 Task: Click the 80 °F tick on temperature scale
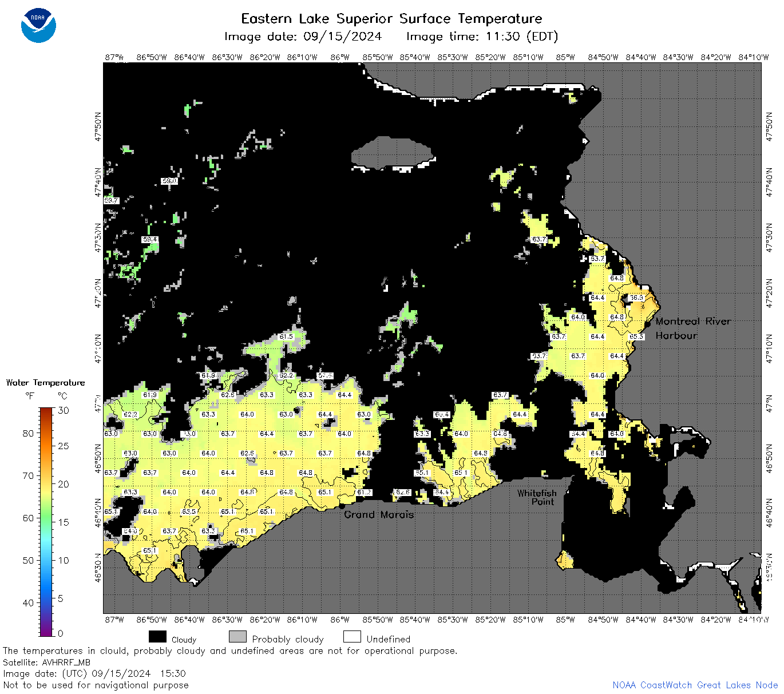pyautogui.click(x=28, y=433)
